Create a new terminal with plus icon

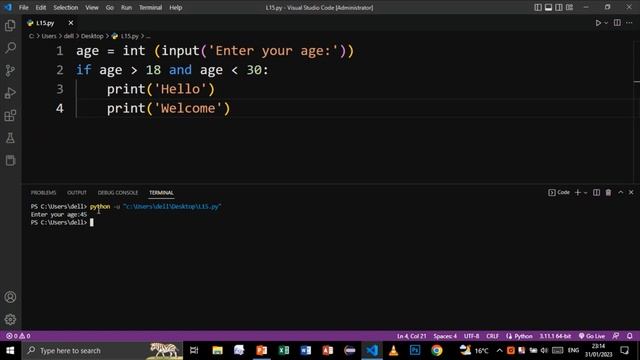point(578,192)
